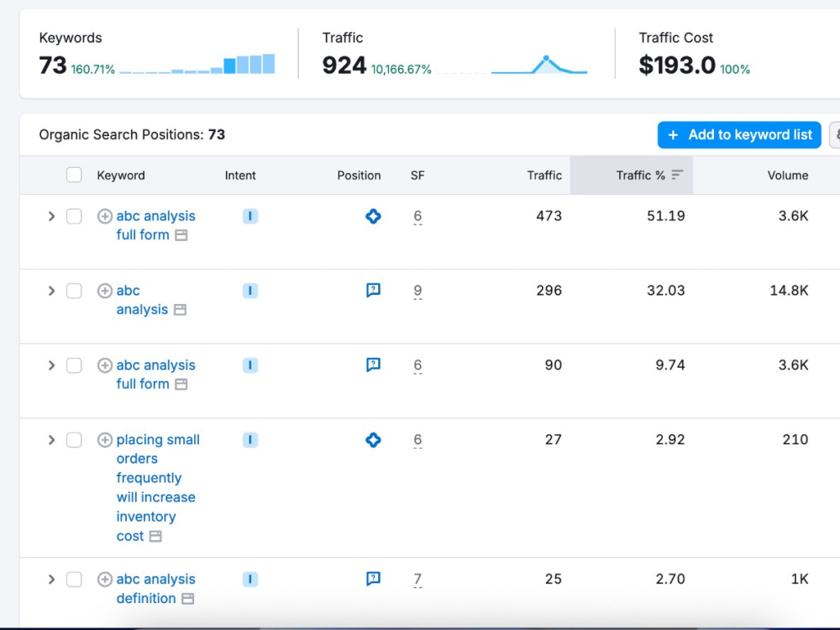The height and width of the screenshot is (630, 840).
Task: Click the 'Add to keyword list' button
Action: pos(739,135)
